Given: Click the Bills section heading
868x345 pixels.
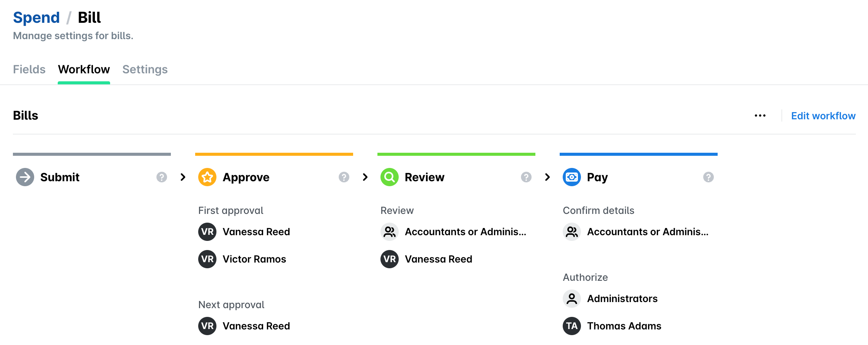Looking at the screenshot, I should pos(25,116).
